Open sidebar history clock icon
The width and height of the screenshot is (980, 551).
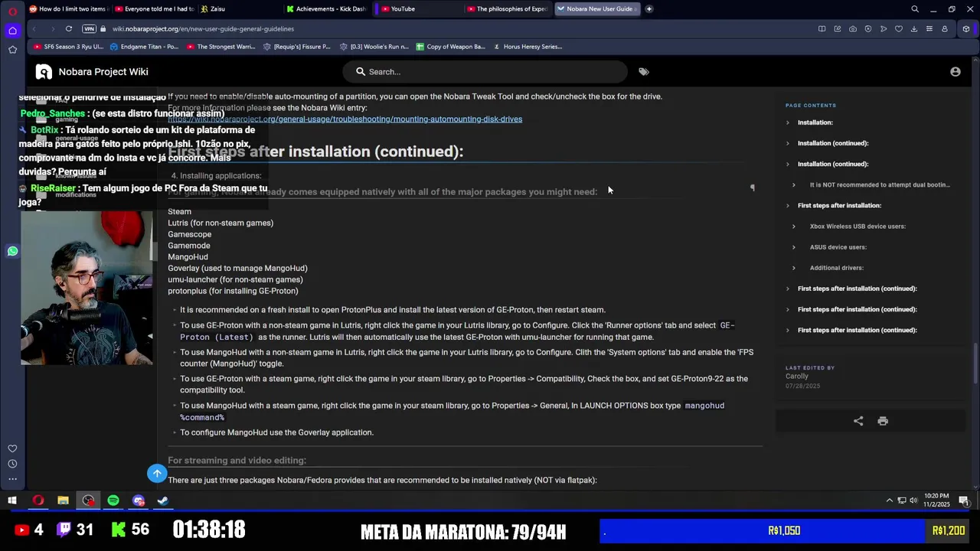12,464
